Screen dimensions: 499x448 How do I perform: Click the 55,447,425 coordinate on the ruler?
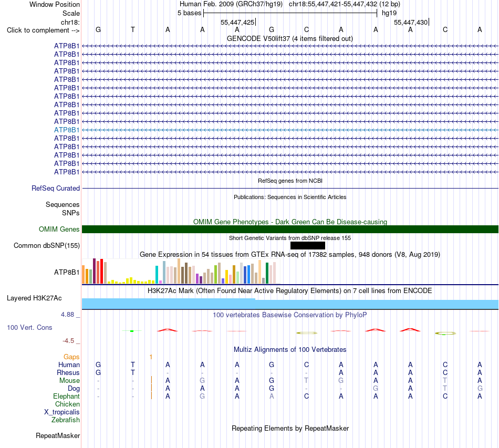tap(237, 22)
